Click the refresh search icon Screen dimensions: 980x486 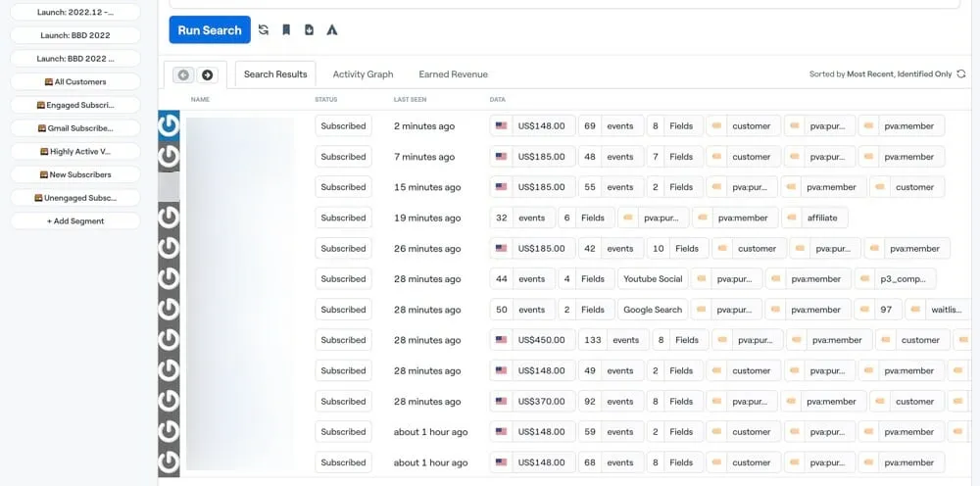264,30
